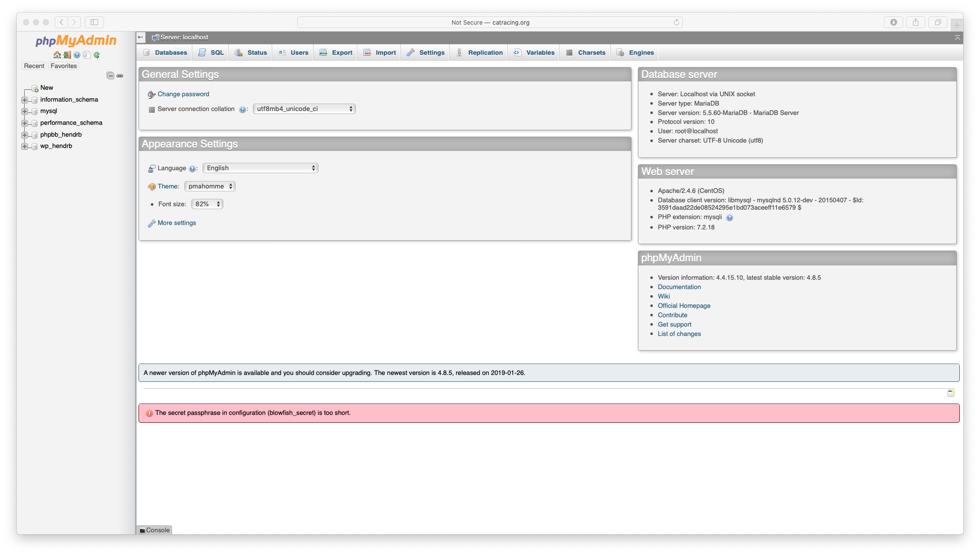Open the SQL tab
This screenshot has width=980, height=555.
click(210, 53)
